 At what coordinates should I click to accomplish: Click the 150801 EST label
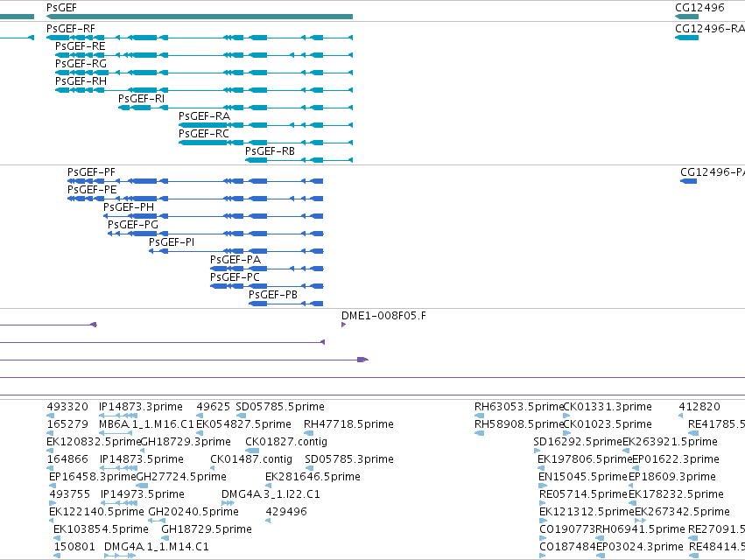pyautogui.click(x=74, y=547)
